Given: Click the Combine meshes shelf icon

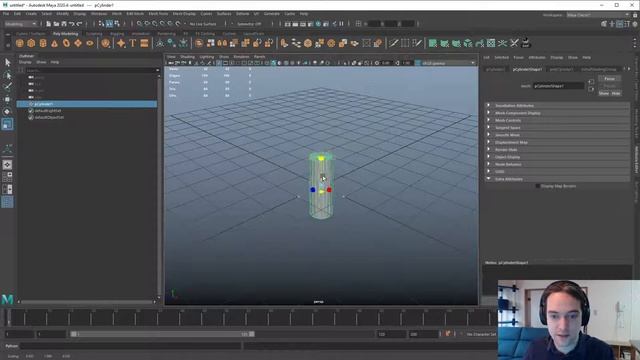Looking at the screenshot, I should 199,43.
